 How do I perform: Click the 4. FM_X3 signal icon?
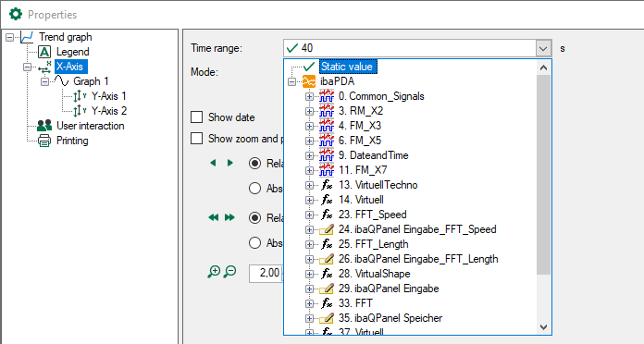coord(327,126)
